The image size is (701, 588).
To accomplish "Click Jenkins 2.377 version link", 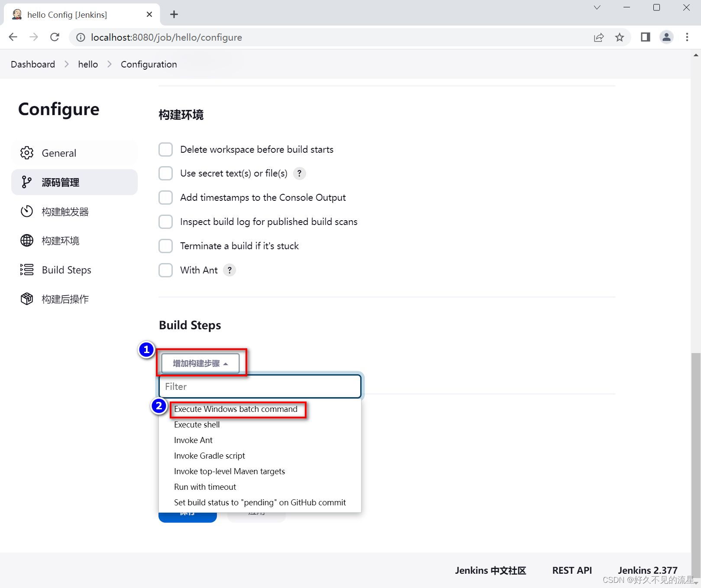I will click(647, 570).
